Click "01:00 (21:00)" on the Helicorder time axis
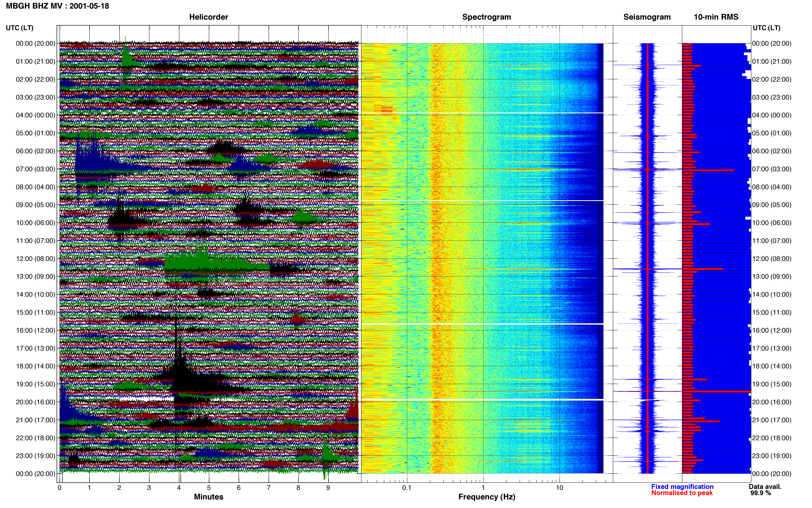This screenshot has height=508, width=812. click(36, 61)
